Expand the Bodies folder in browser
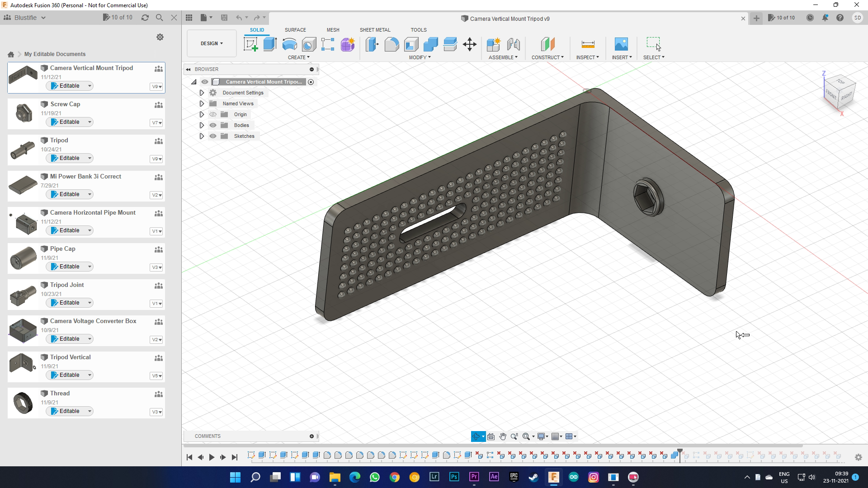This screenshot has width=868, height=488. [x=202, y=125]
